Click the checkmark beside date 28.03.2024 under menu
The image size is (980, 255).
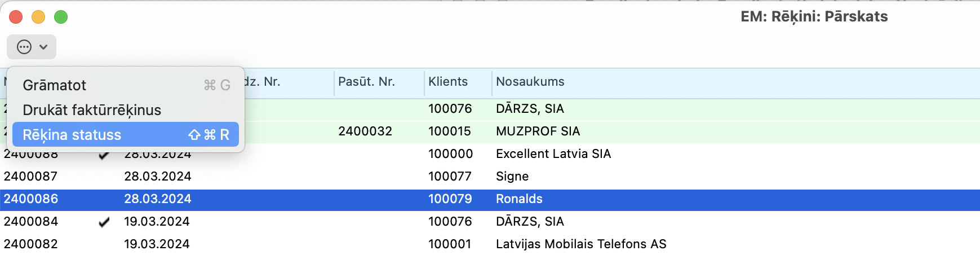pos(104,155)
